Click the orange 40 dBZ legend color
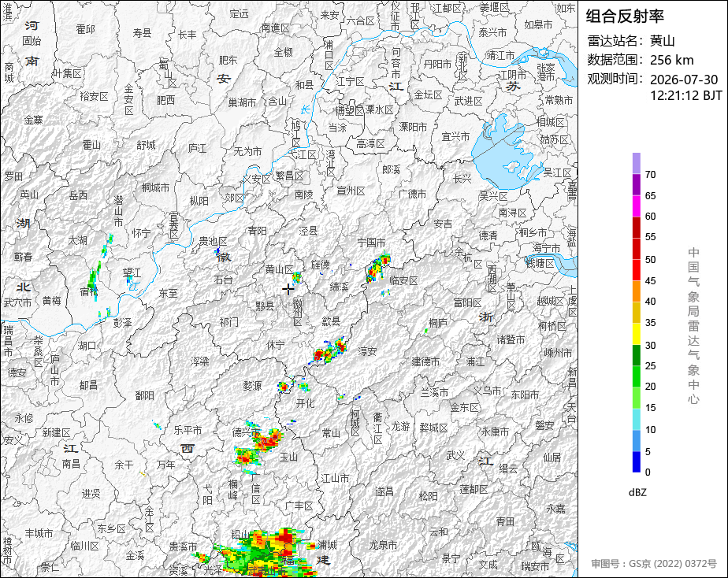This screenshot has height=578, width=728. click(x=636, y=291)
